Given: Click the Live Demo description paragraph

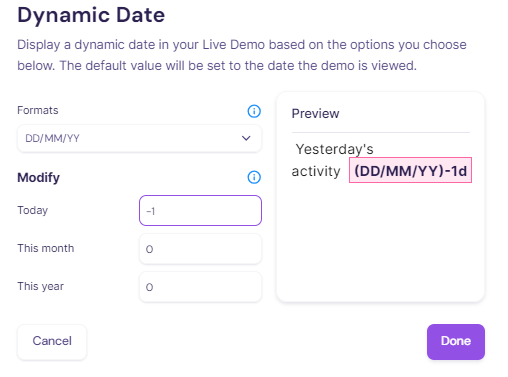Looking at the screenshot, I should (242, 55).
